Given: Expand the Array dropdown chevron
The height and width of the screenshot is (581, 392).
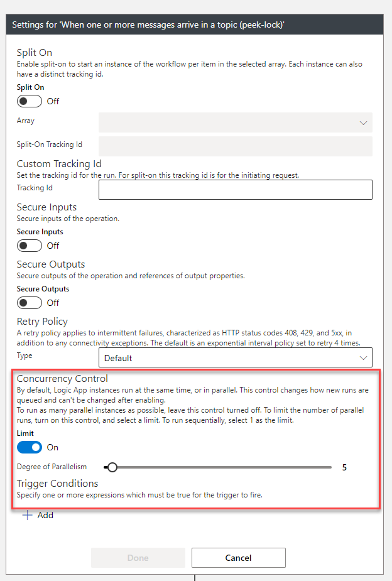Looking at the screenshot, I should coord(363,122).
